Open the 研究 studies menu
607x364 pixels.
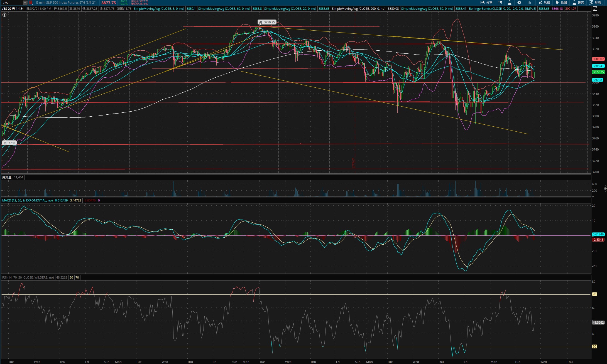click(x=578, y=3)
